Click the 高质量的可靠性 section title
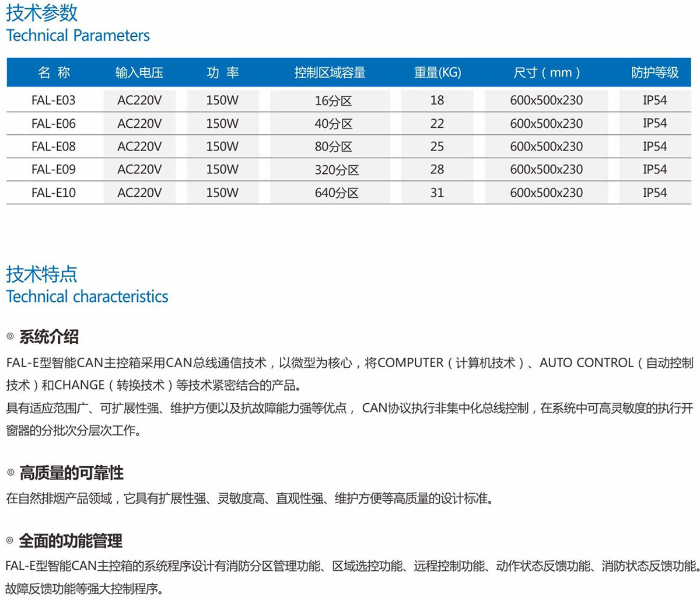Image resolution: width=700 pixels, height=600 pixels. click(x=72, y=473)
